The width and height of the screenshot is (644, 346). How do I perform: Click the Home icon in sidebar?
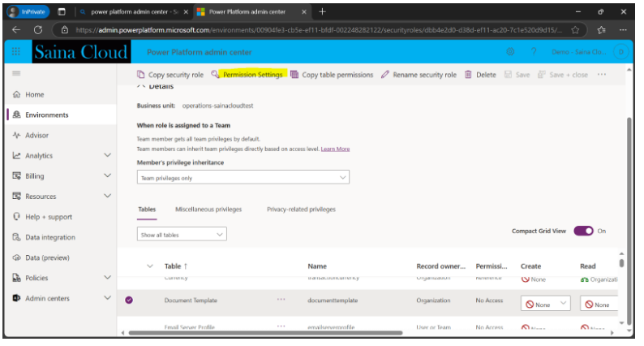16,94
